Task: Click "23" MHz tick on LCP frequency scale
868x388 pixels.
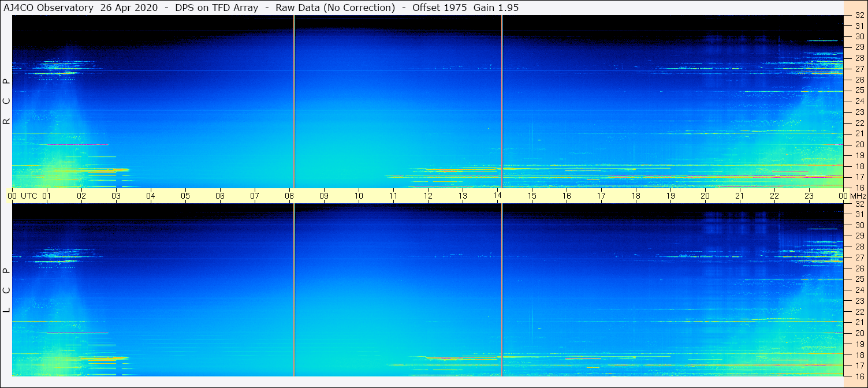Action: coord(859,301)
